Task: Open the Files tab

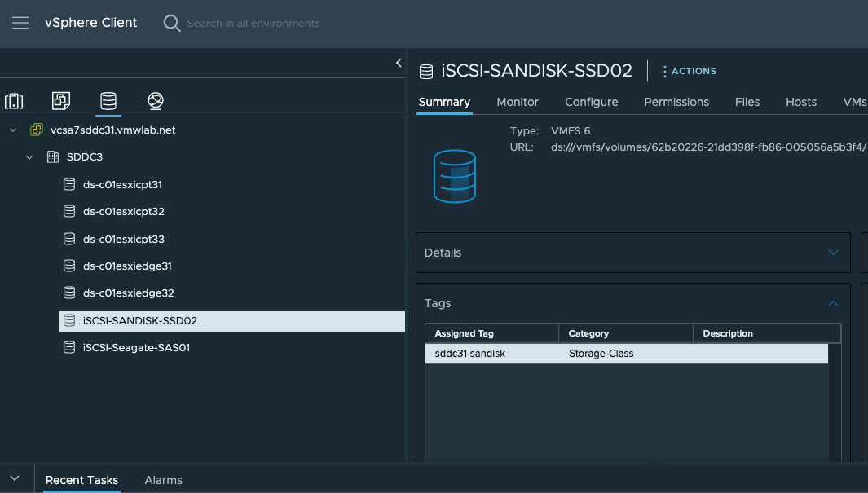Action: pyautogui.click(x=747, y=103)
